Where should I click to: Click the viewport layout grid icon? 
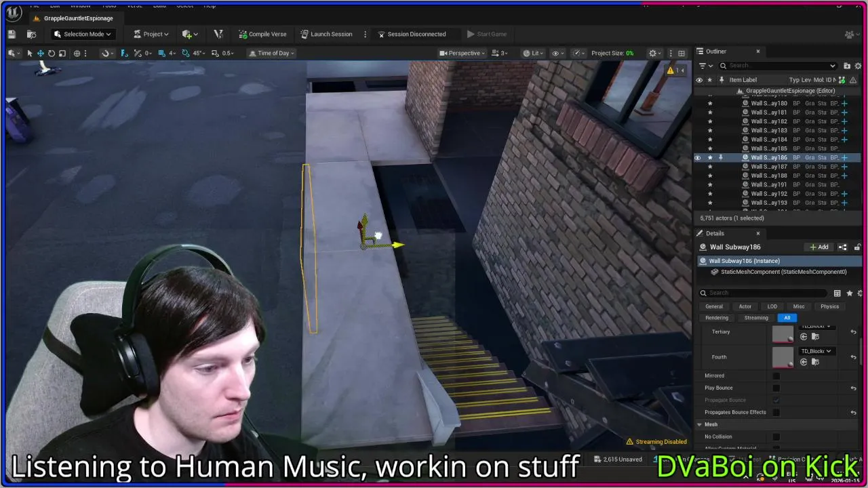(682, 53)
